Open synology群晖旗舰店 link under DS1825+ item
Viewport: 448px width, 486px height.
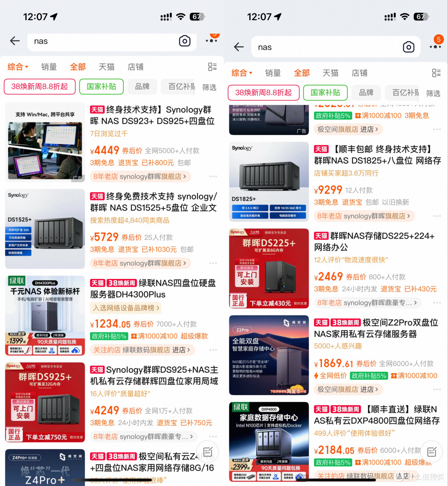[364, 216]
